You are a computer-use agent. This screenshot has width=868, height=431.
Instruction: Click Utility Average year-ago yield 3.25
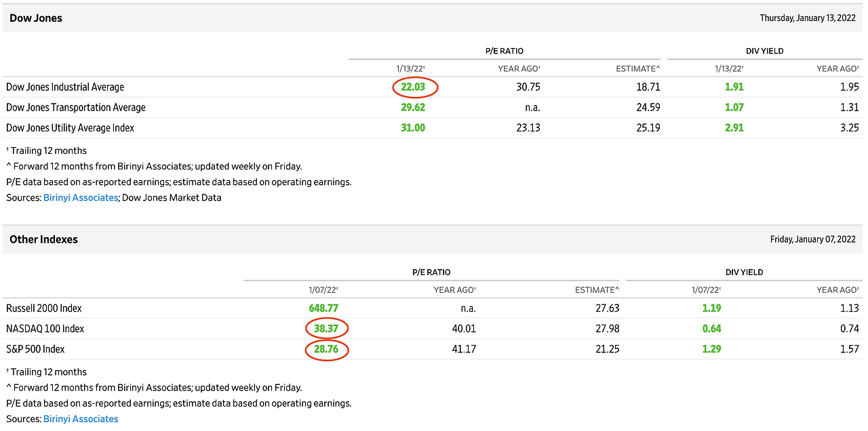(x=850, y=127)
